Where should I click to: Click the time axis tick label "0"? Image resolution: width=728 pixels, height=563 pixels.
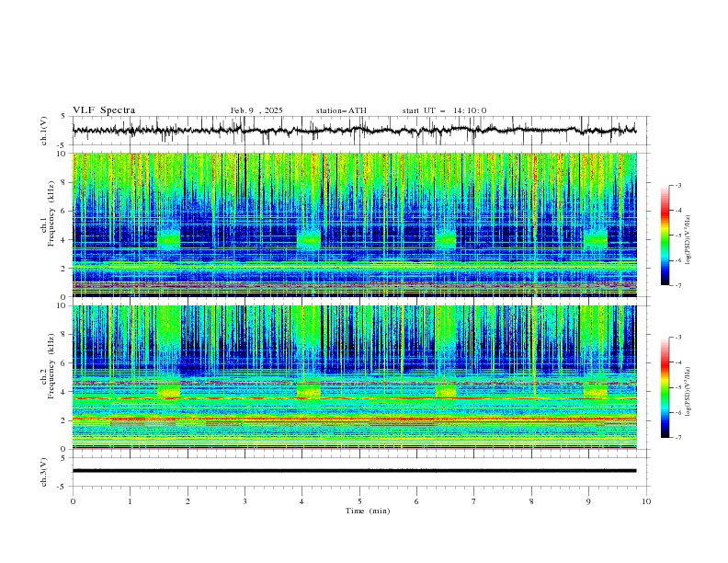[x=73, y=501]
